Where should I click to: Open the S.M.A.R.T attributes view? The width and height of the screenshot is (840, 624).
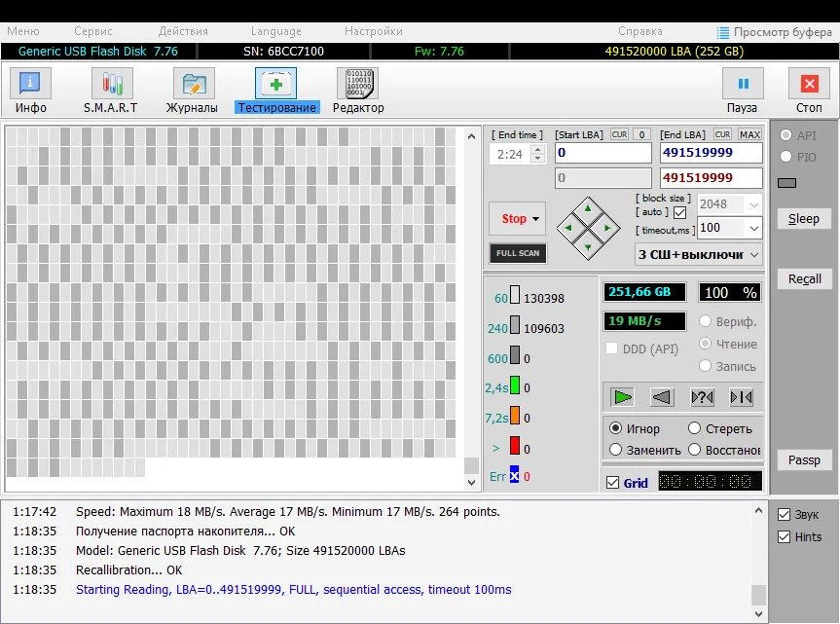click(x=110, y=86)
